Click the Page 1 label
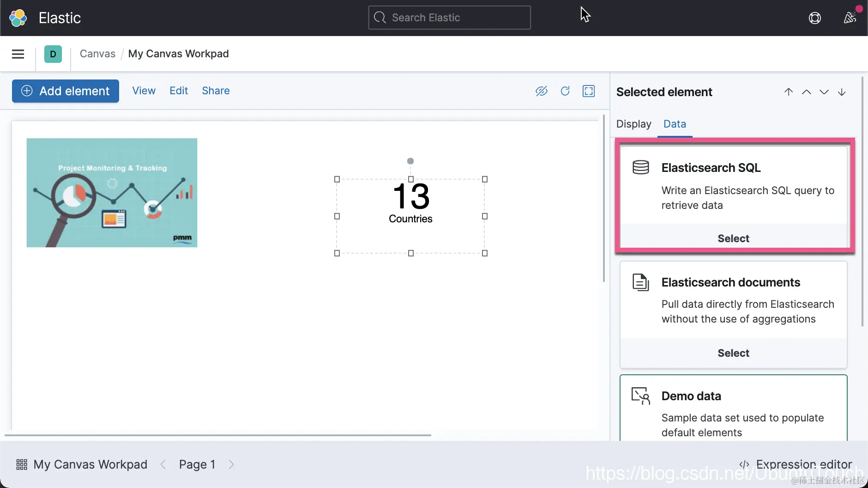This screenshot has width=868, height=488. click(x=197, y=464)
